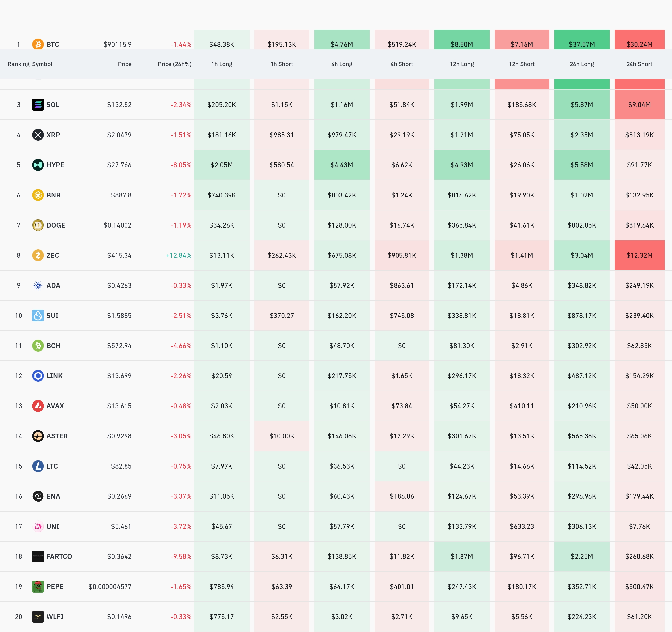
Task: Sort by 24h Short column header
Action: (639, 64)
